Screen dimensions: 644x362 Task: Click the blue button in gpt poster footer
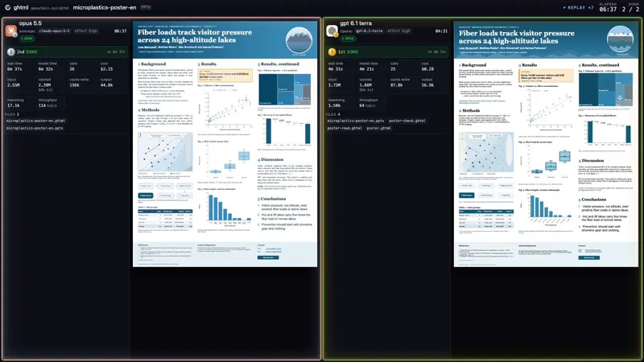click(x=588, y=257)
